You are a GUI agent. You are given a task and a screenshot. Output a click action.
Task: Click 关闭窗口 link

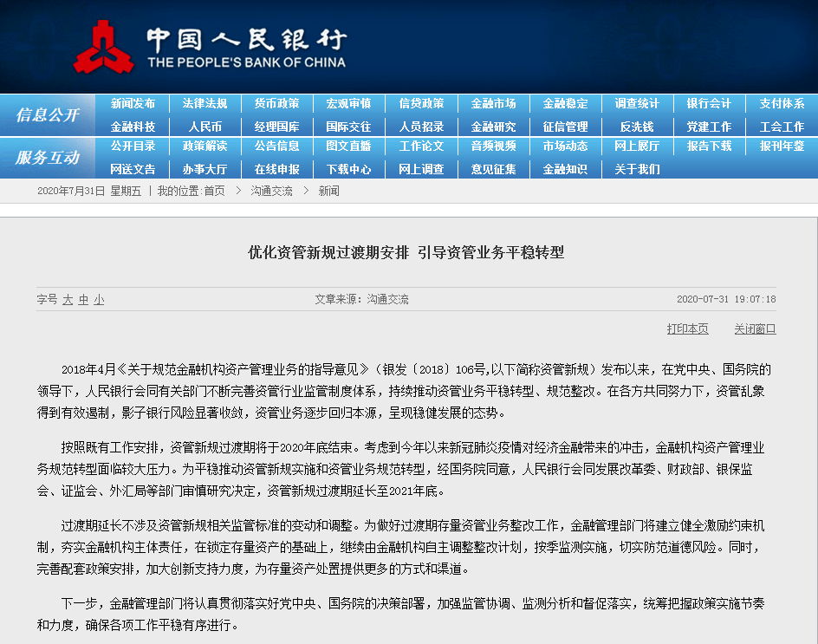click(755, 329)
